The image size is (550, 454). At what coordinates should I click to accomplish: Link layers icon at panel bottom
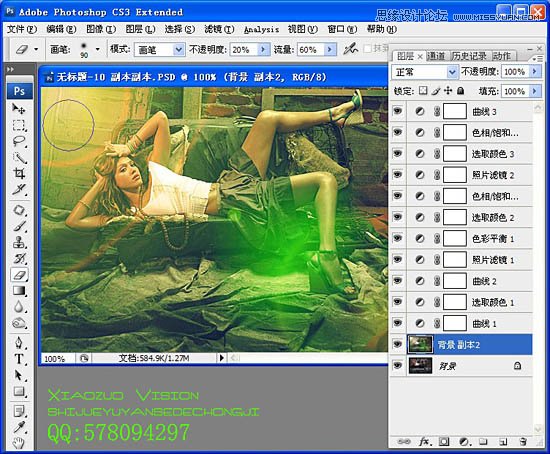pyautogui.click(x=404, y=442)
